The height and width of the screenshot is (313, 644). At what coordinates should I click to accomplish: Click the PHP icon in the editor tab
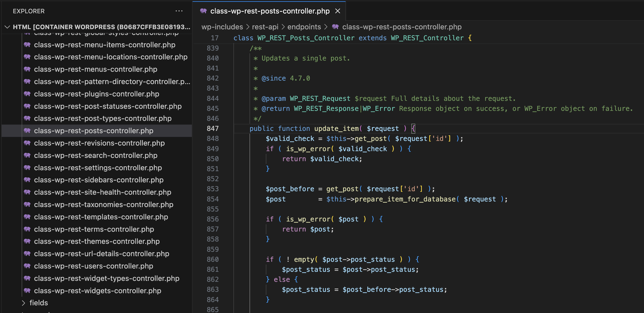coord(203,11)
